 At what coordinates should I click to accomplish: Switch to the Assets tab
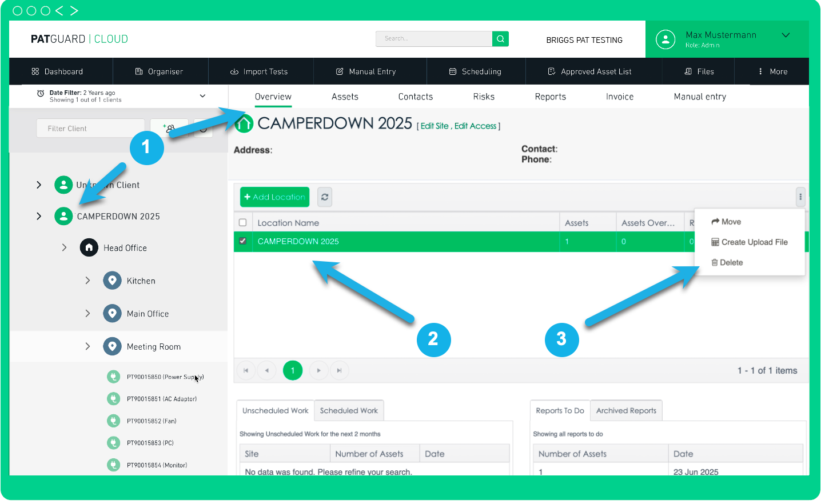(345, 97)
